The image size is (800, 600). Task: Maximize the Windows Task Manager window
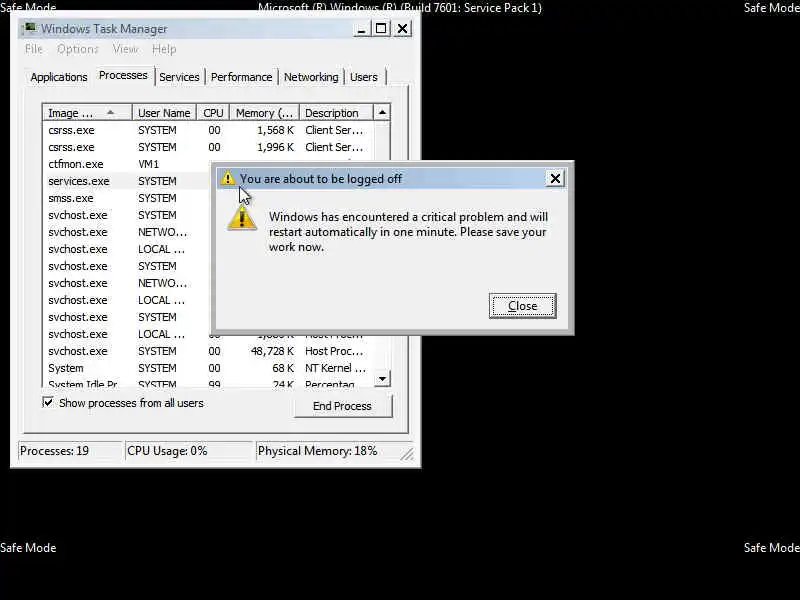coord(381,29)
